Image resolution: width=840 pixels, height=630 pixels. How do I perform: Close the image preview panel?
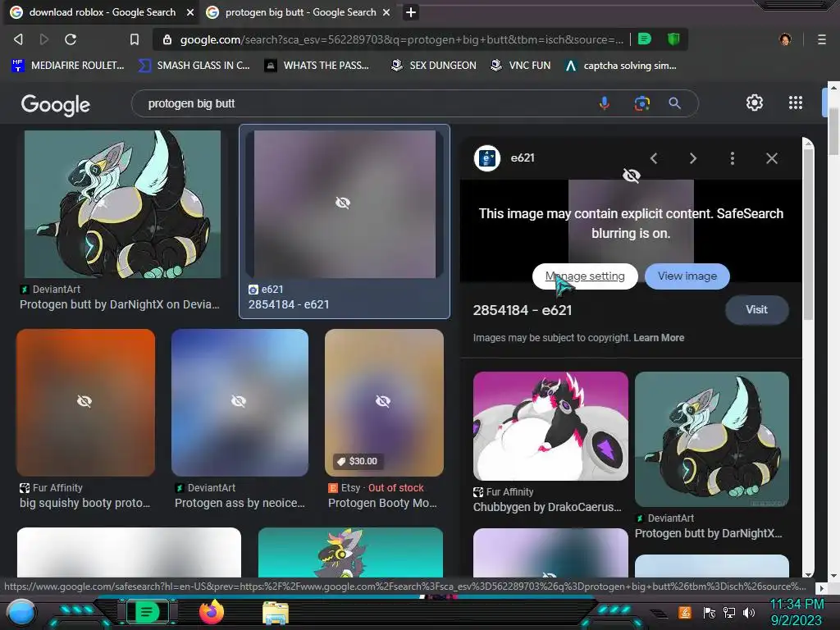tap(771, 158)
